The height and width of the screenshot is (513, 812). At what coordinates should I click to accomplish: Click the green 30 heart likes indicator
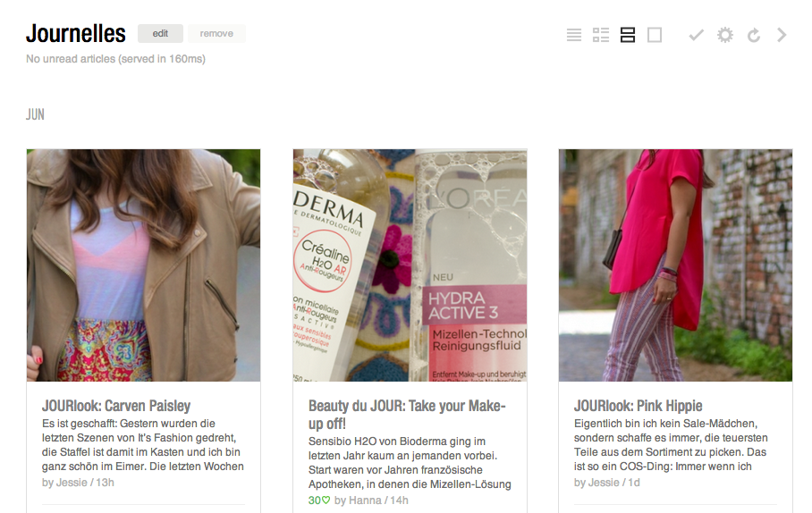coord(319,500)
